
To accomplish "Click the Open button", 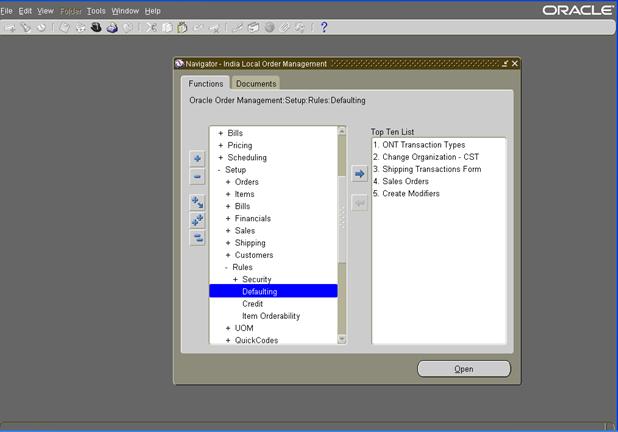I will (x=464, y=369).
